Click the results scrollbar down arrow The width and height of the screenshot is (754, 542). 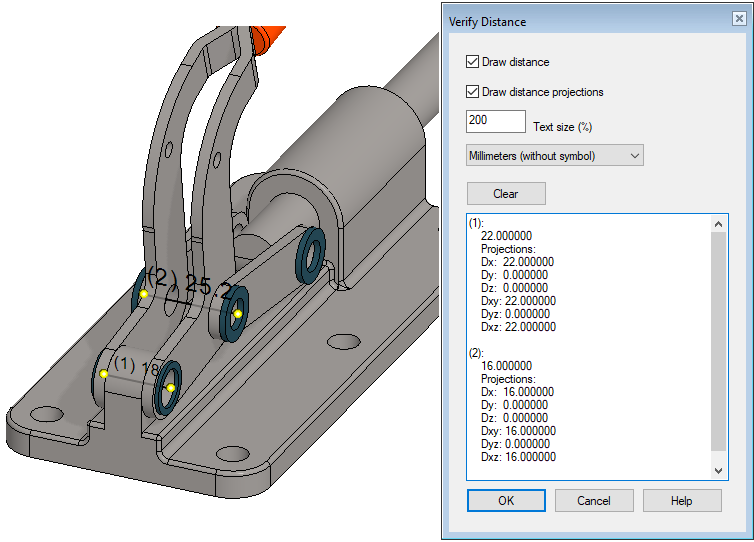click(x=718, y=469)
